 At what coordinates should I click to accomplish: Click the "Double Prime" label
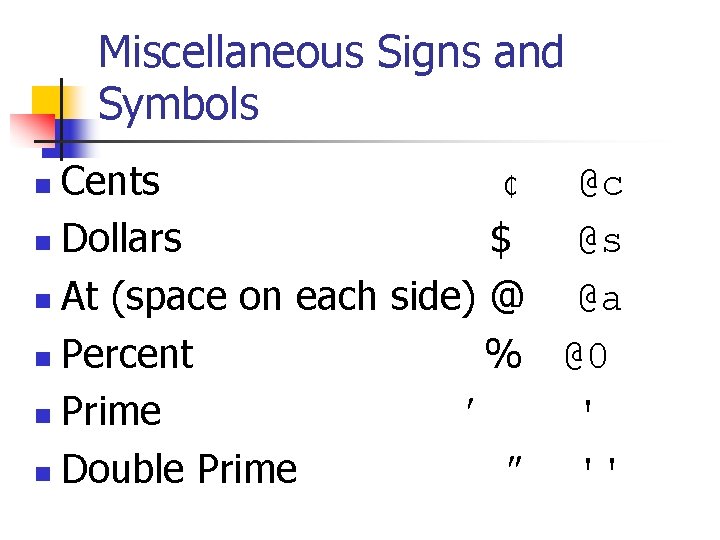tap(179, 469)
